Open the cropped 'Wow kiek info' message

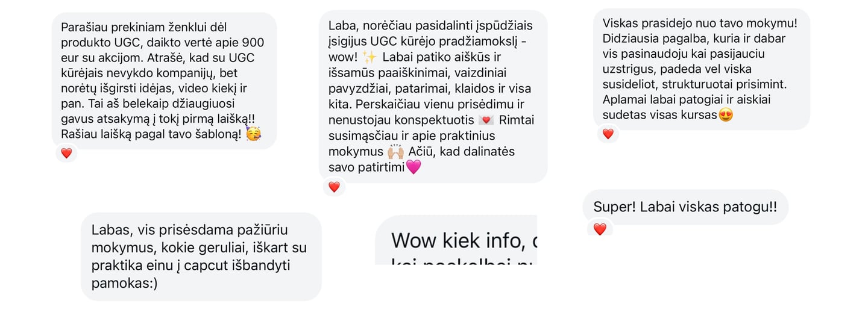456,240
